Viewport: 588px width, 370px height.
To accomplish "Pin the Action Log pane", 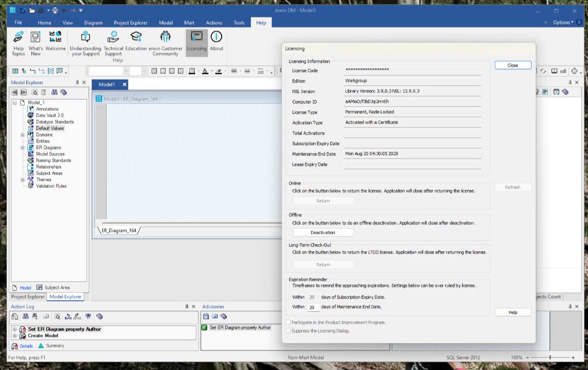I will coord(187,306).
